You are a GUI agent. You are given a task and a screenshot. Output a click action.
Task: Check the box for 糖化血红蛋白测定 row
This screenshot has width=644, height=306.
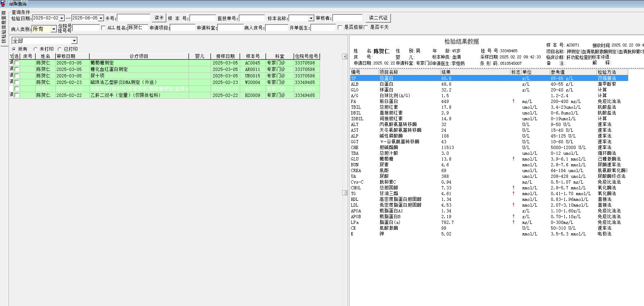[17, 69]
